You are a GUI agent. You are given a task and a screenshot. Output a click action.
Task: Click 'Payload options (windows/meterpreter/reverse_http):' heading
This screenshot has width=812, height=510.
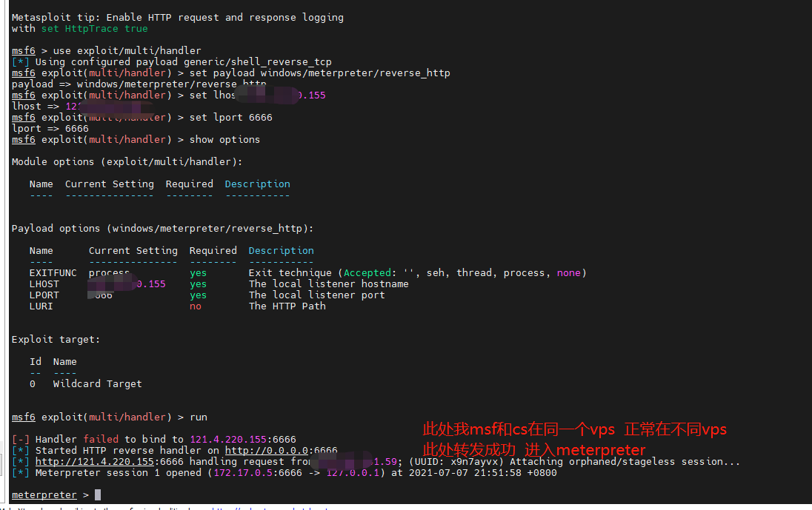click(x=162, y=229)
